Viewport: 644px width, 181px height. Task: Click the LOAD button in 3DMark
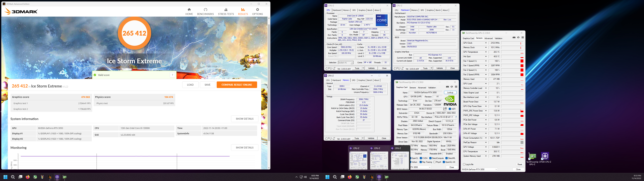pyautogui.click(x=190, y=85)
